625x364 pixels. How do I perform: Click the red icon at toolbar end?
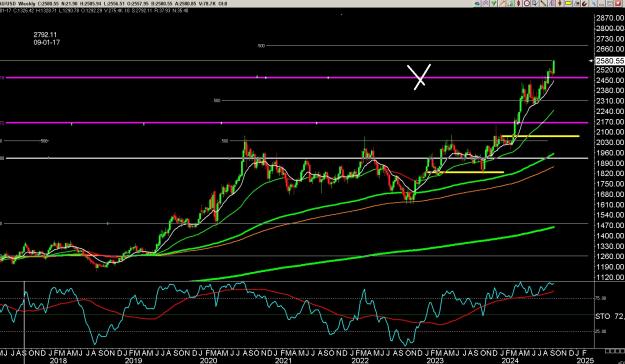(618, 3)
